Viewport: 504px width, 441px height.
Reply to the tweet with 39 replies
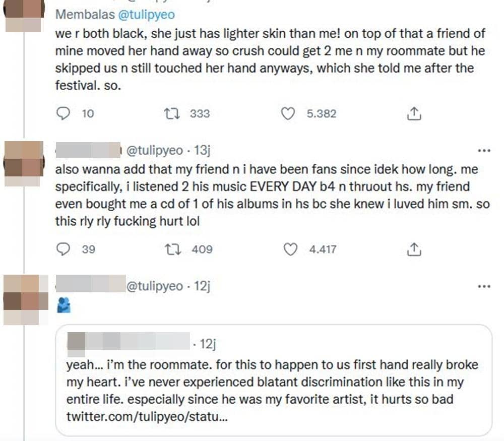(x=62, y=249)
